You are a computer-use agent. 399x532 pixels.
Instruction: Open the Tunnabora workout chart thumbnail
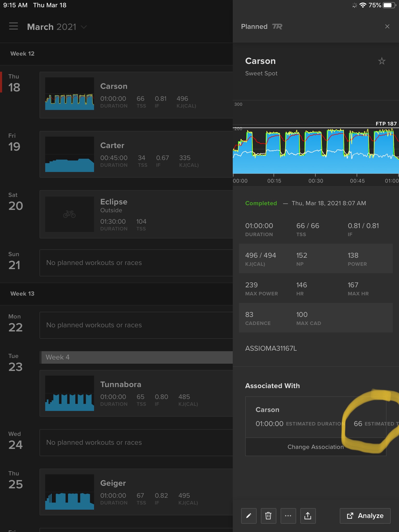pyautogui.click(x=70, y=393)
